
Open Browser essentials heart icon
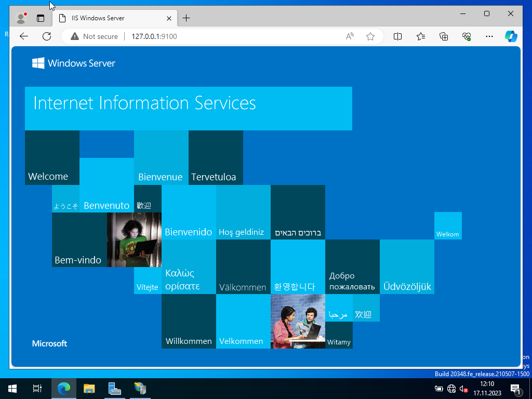(467, 36)
